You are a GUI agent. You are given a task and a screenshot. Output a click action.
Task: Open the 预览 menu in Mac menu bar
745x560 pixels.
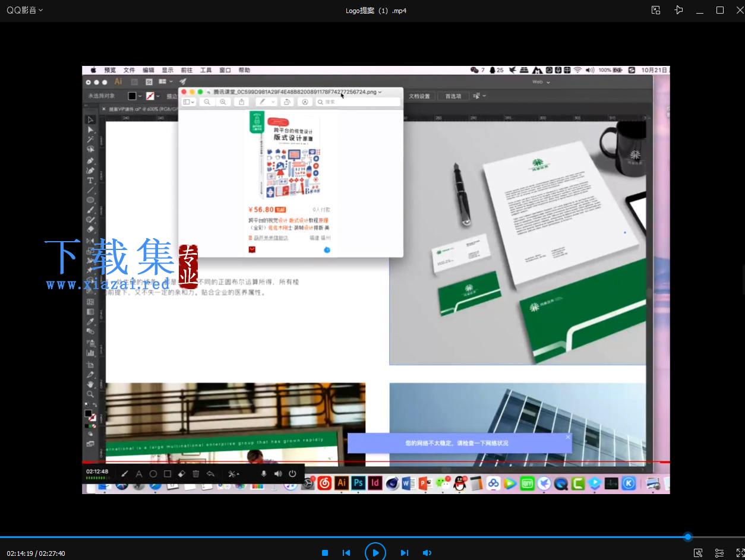tap(110, 70)
